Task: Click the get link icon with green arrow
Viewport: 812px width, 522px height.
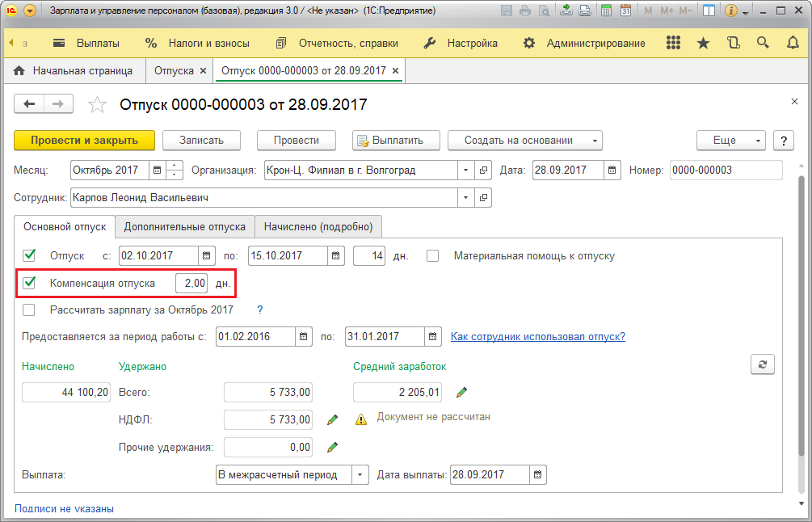Action: pos(566,11)
